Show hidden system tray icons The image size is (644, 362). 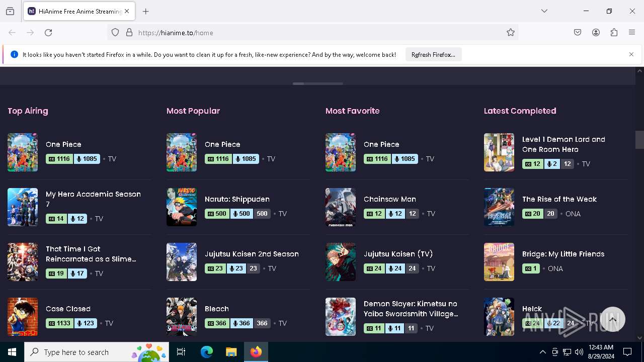(x=542, y=352)
